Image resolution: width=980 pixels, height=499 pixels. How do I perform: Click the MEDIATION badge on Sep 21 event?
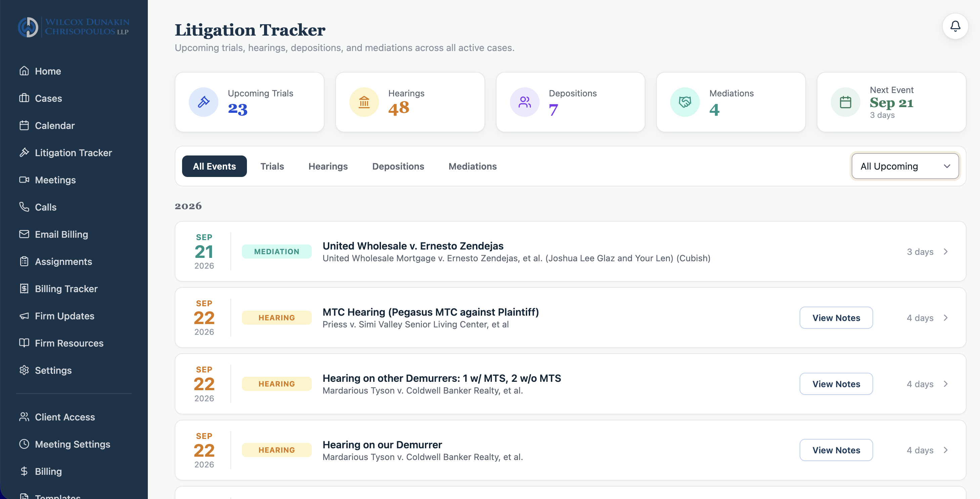click(276, 252)
